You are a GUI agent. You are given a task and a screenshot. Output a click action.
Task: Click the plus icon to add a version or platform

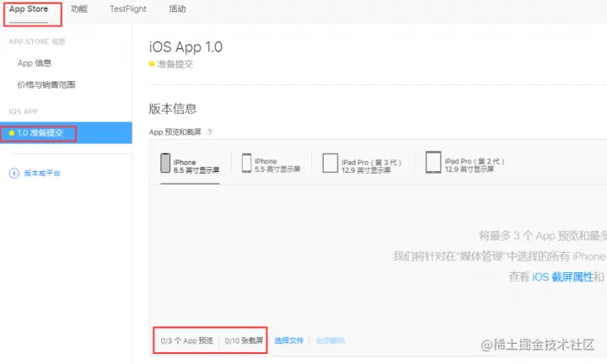click(x=14, y=173)
